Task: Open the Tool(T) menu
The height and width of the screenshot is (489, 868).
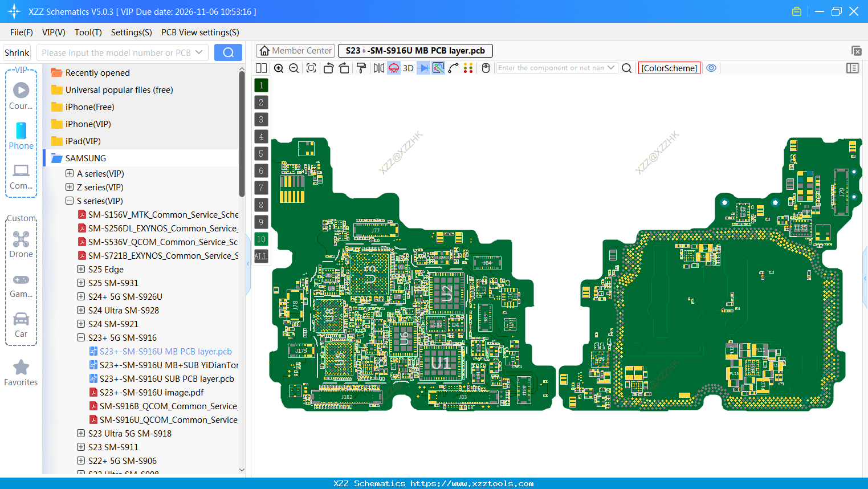Action: pos(88,32)
